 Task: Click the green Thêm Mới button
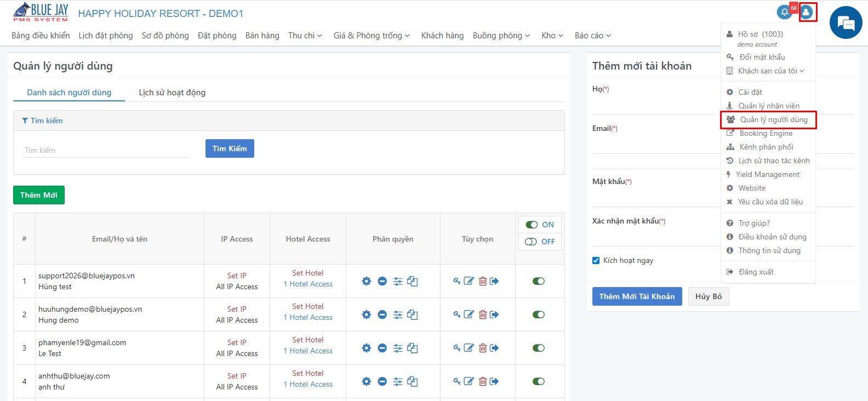[x=39, y=195]
